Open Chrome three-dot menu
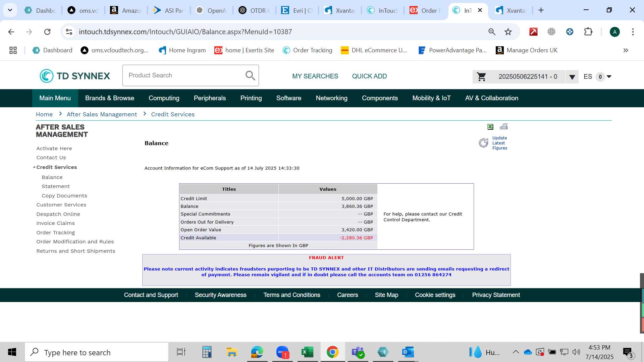This screenshot has height=362, width=644. (x=633, y=32)
